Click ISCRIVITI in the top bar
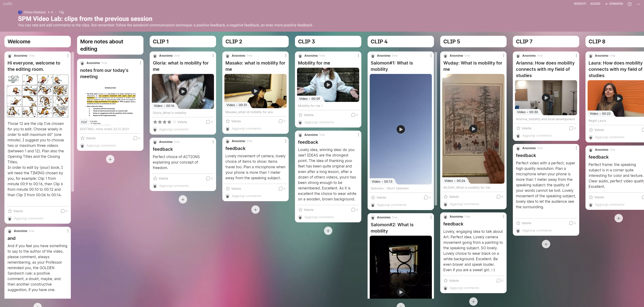 tap(580, 4)
